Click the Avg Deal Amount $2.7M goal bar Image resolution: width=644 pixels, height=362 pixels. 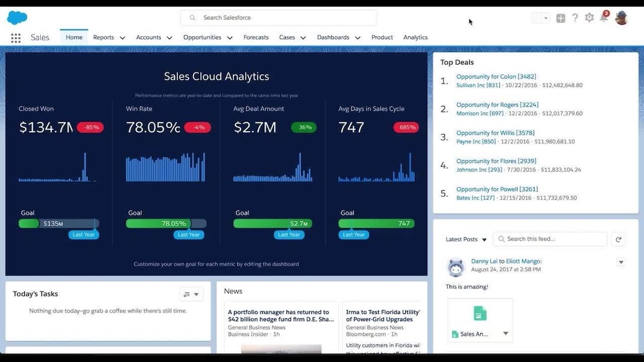pyautogui.click(x=273, y=224)
